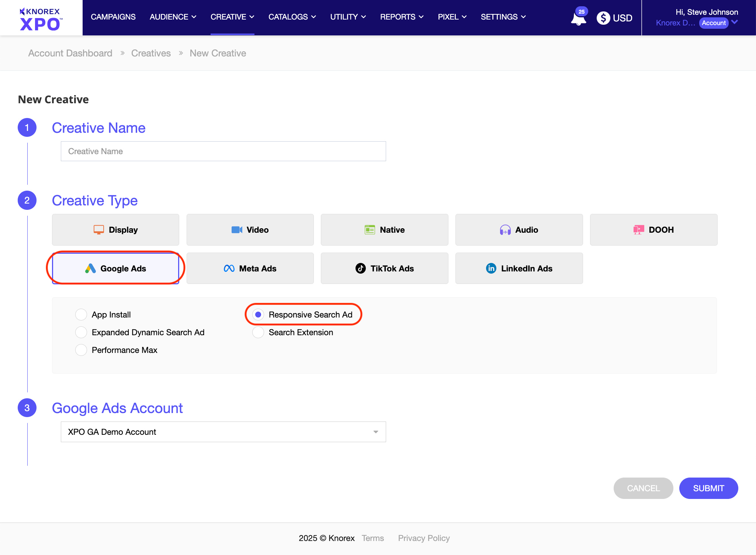This screenshot has width=756, height=555.
Task: Select the Performance Max radio button
Action: pyautogui.click(x=81, y=350)
